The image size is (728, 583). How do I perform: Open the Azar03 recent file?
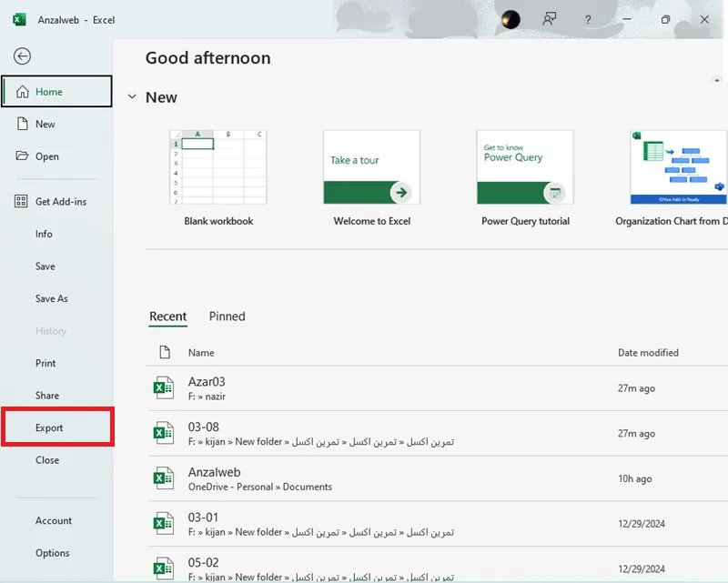pyautogui.click(x=437, y=388)
